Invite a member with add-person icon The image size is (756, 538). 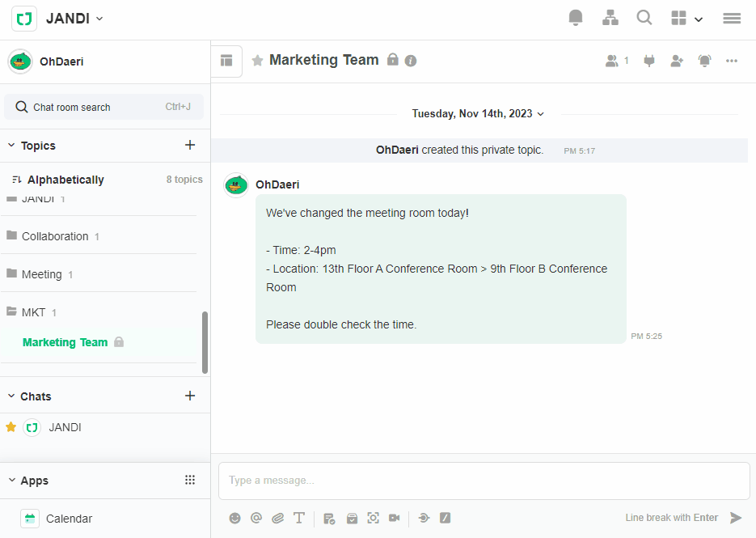677,61
